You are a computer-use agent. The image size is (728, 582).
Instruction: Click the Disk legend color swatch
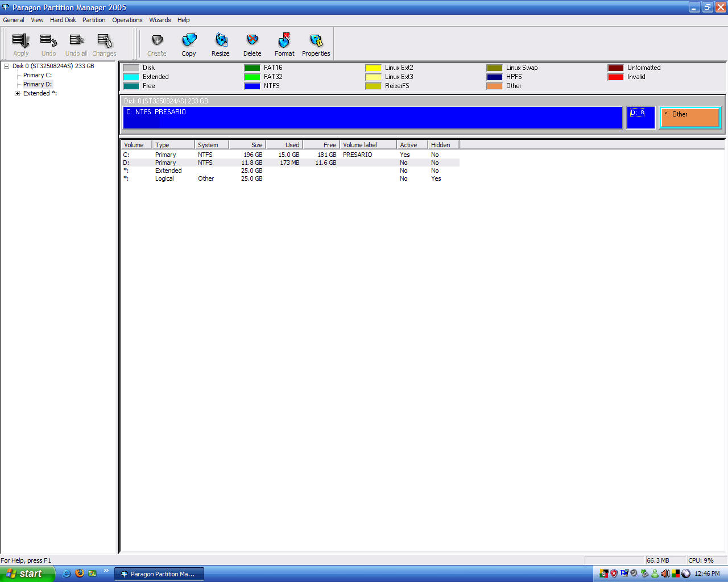tap(131, 68)
